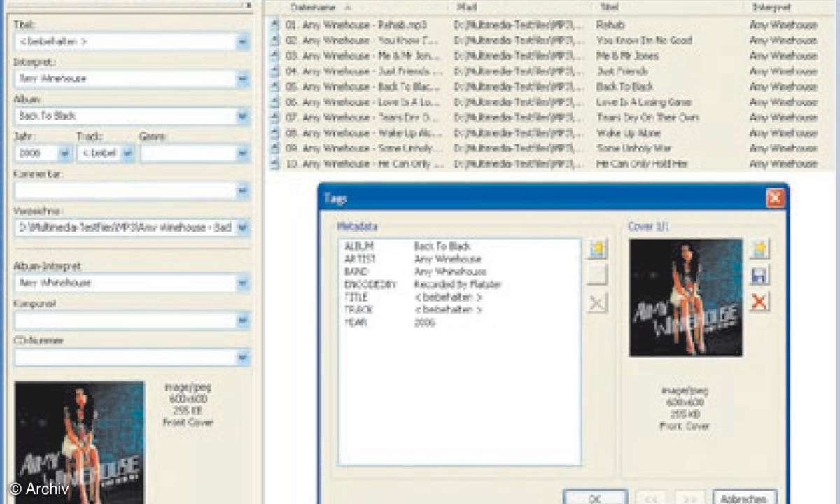Open the Album-Interpret dropdown arrow
840x504 pixels.
pyautogui.click(x=242, y=283)
